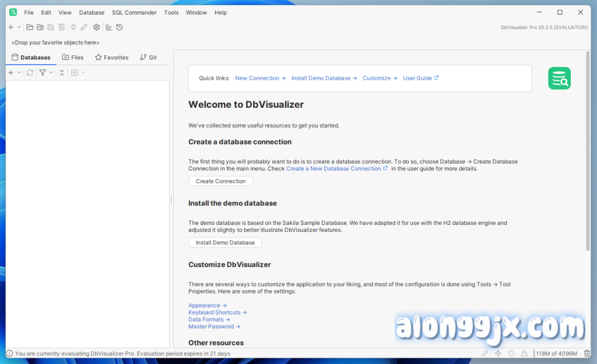This screenshot has height=364, width=597.
Task: Open the SQL Commander menu
Action: [x=134, y=12]
